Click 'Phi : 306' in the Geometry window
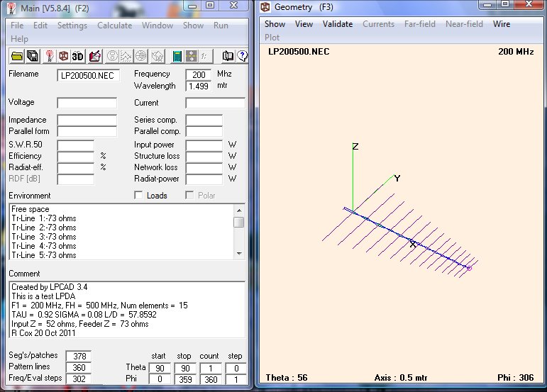Viewport: 547px width, 392px height. [x=516, y=378]
